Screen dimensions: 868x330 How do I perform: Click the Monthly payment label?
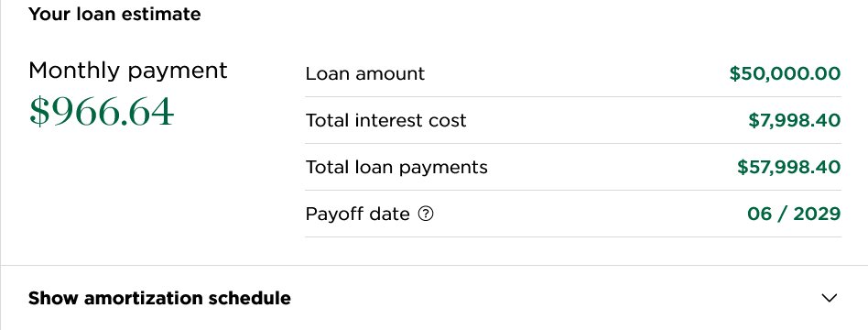coord(128,71)
